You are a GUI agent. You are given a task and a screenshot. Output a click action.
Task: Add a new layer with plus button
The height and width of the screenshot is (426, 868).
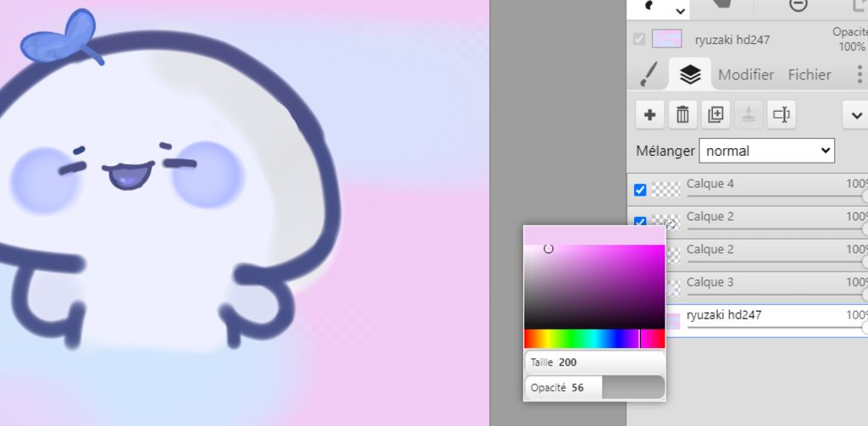pos(650,114)
